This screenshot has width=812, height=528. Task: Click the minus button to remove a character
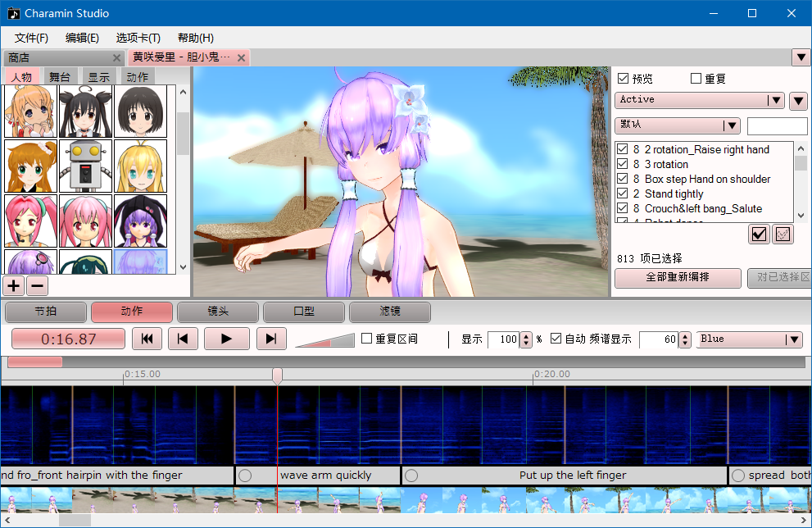pos(37,285)
